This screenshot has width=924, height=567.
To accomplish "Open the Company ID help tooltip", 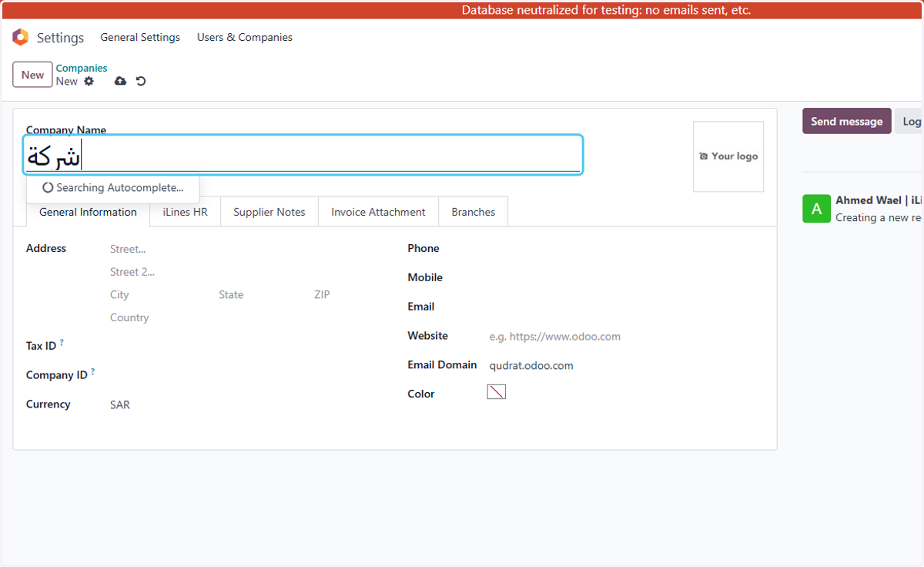I will [92, 371].
